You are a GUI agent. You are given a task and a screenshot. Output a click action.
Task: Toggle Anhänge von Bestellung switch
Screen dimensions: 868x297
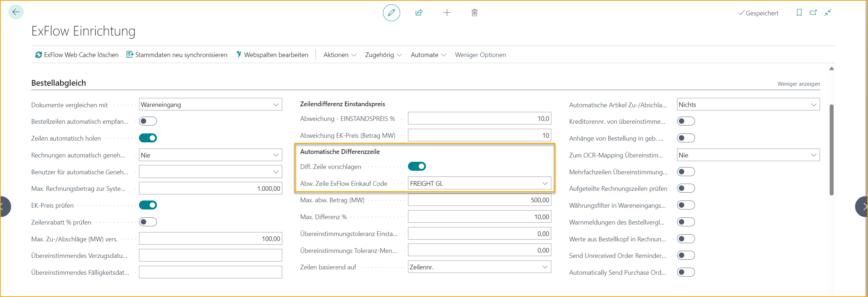686,138
